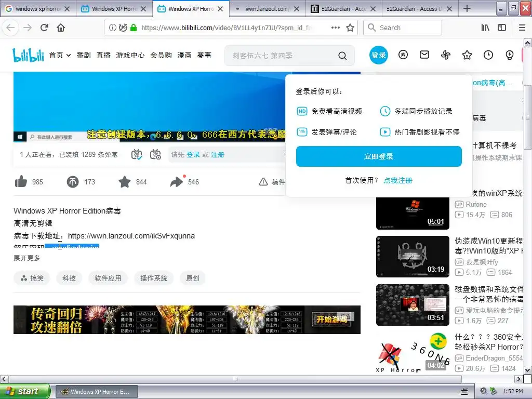Give a coin to the video

[x=72, y=182]
